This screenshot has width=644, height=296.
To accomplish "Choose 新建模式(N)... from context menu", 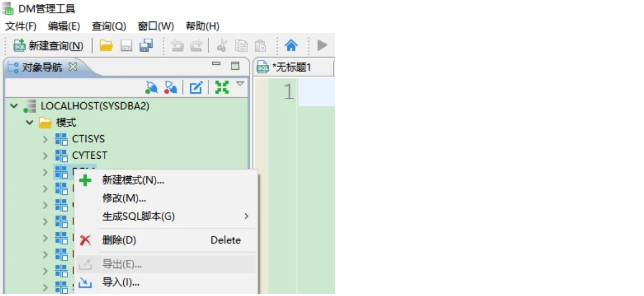I will click(166, 180).
